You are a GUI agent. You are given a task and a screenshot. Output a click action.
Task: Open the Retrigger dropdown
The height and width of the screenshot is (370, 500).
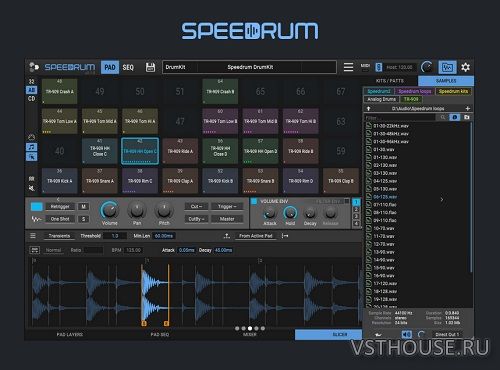60,207
